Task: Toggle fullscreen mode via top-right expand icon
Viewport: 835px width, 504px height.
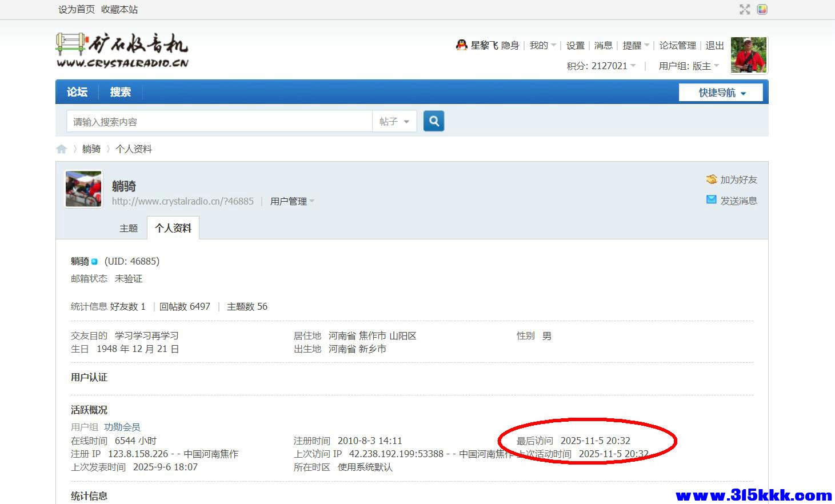Action: pos(744,9)
